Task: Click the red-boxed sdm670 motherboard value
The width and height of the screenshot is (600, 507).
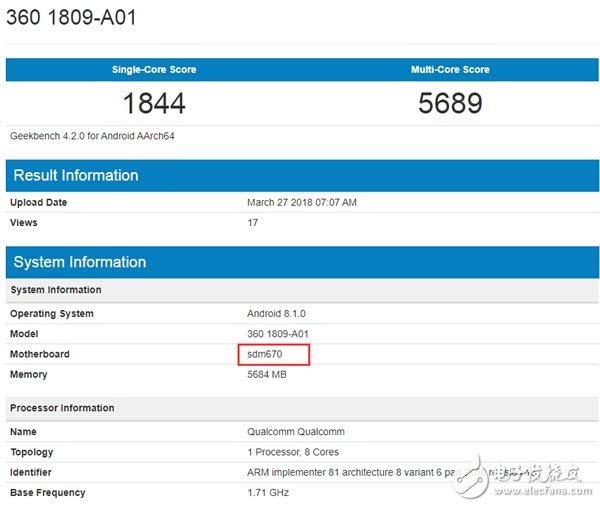Action: 267,354
